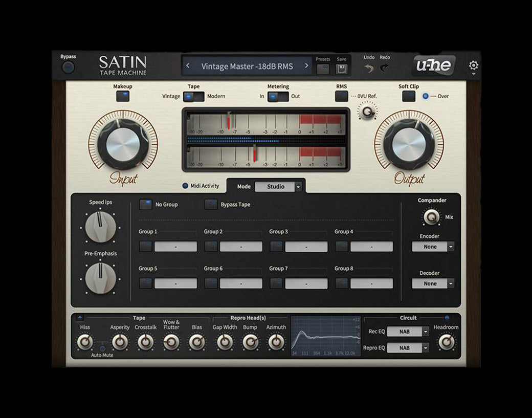Click the Headroom knob
Screen dimensions: 532x418
pyautogui.click(x=446, y=342)
